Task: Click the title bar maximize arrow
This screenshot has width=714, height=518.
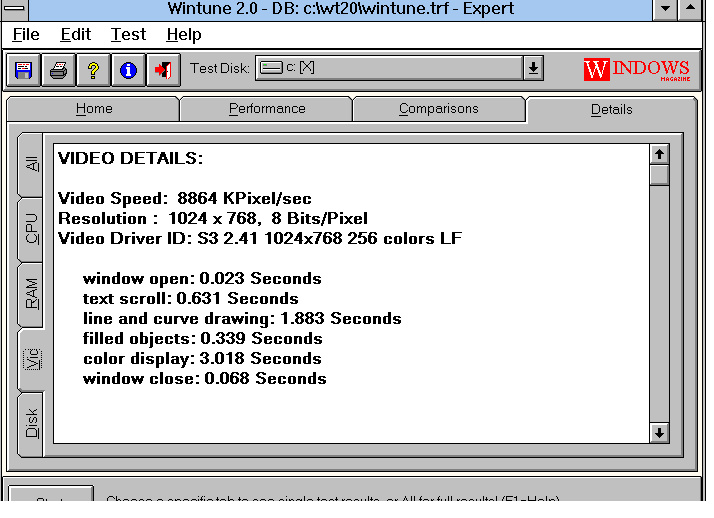Action: pyautogui.click(x=690, y=9)
